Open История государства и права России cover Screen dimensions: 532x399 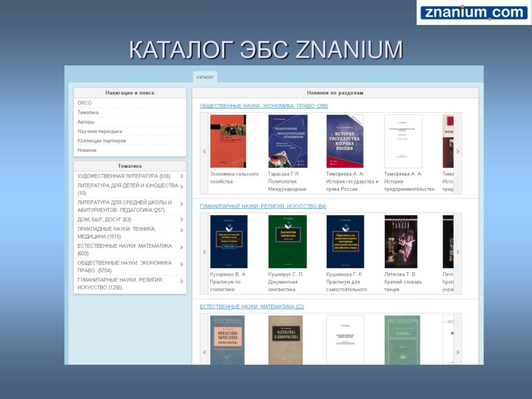[345, 141]
